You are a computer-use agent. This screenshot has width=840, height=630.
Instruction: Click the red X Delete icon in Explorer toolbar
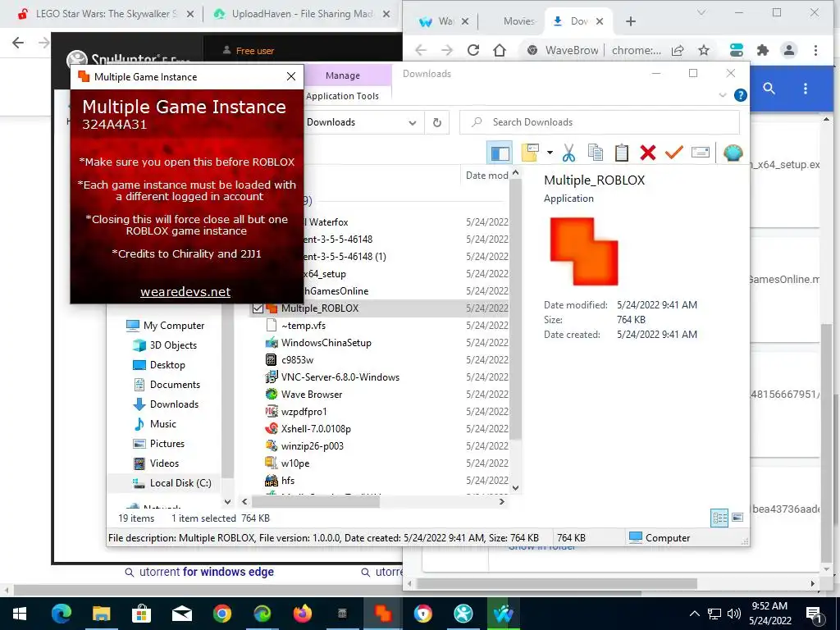pyautogui.click(x=648, y=153)
